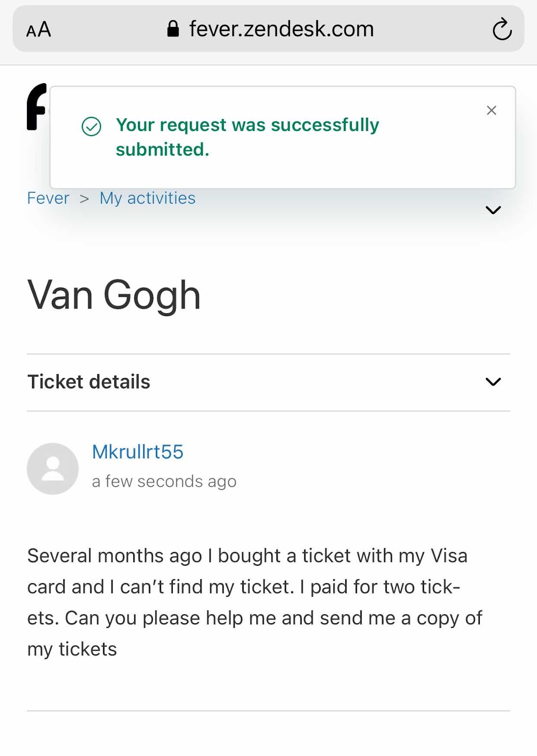
Task: Click the green success checkmark icon
Action: [92, 126]
